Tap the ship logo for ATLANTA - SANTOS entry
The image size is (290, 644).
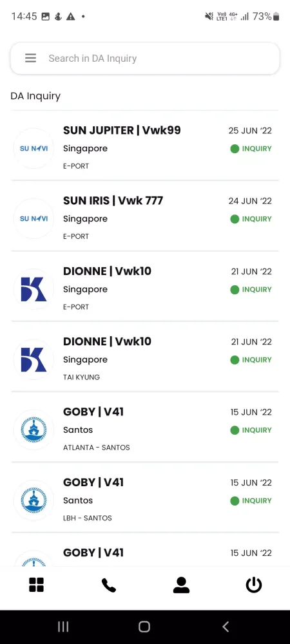pos(34,430)
